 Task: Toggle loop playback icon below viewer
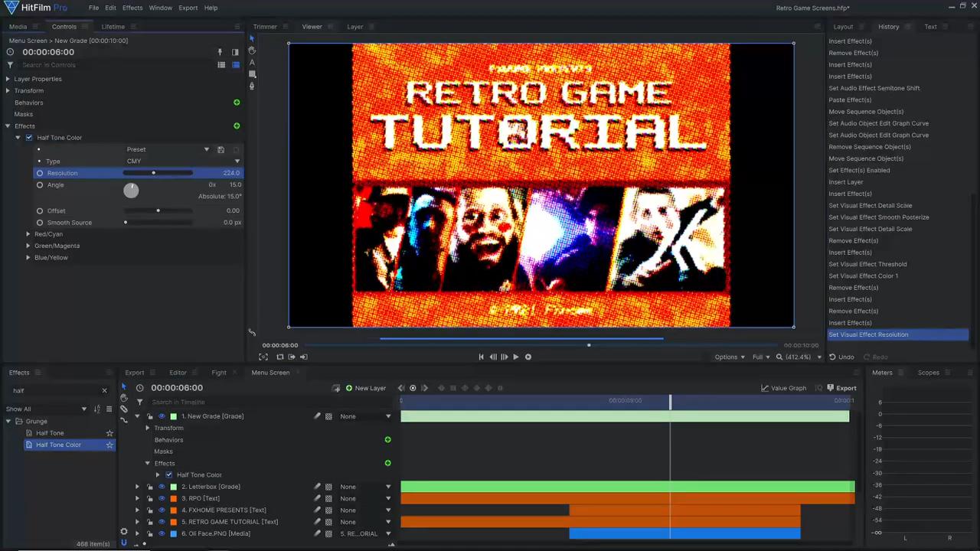click(x=280, y=357)
